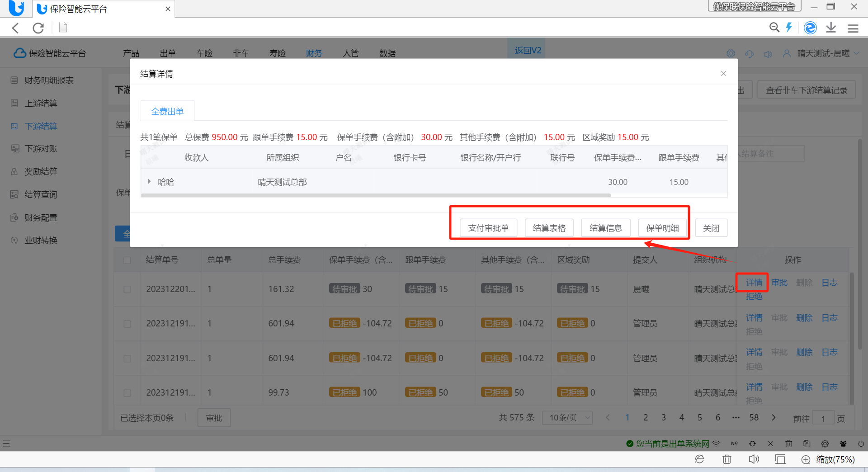Viewport: 868px width, 472px height.
Task: Check the row with total fee 99.73
Action: 127,393
